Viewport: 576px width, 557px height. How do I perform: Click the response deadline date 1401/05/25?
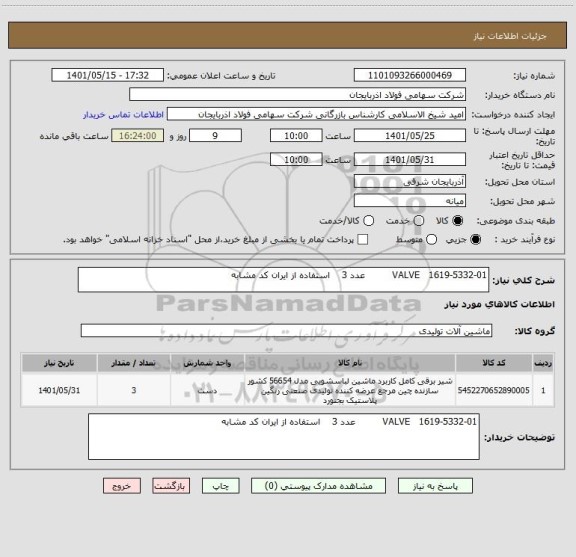click(410, 136)
